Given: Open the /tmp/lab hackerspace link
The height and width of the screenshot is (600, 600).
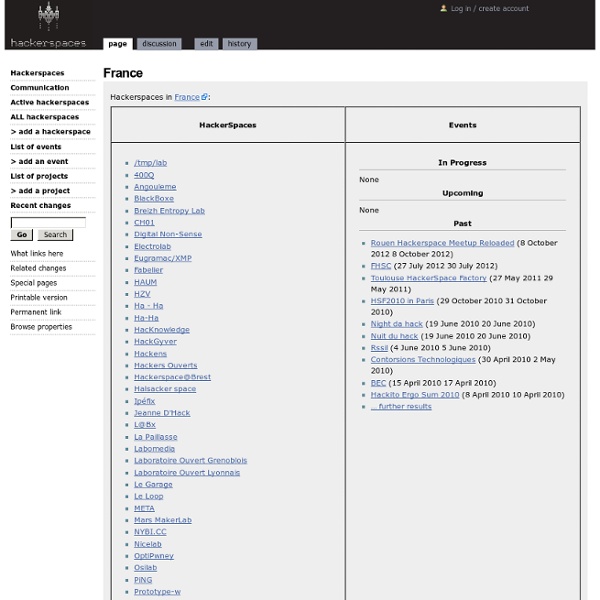Looking at the screenshot, I should tap(150, 163).
